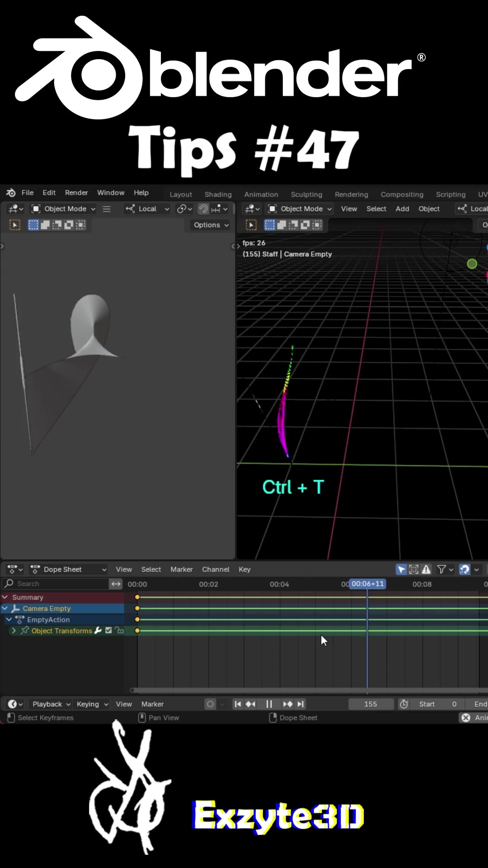Collapse the Camera Empty channel
This screenshot has height=868, width=488.
5,609
